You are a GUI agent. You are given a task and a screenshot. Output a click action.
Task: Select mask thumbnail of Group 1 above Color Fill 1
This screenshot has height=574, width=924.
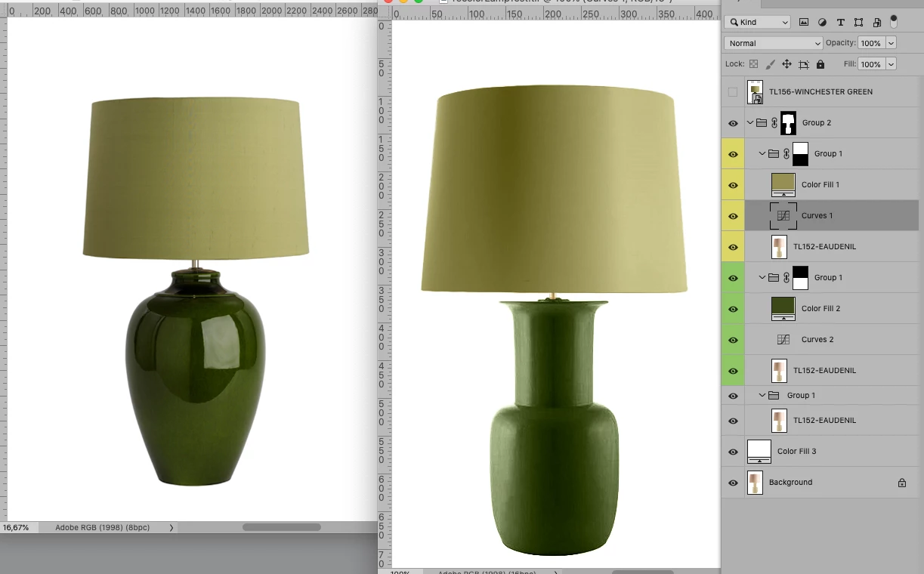[x=800, y=153]
